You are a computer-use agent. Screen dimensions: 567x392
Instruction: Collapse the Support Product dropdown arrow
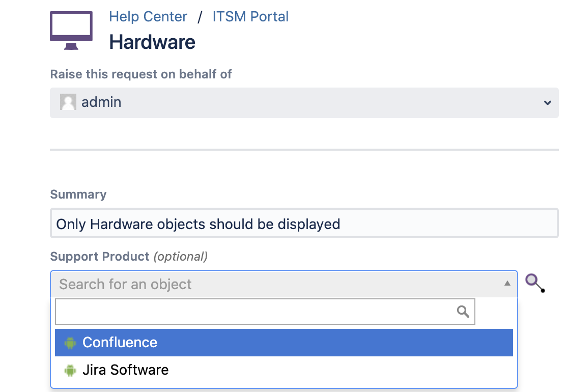[507, 284]
